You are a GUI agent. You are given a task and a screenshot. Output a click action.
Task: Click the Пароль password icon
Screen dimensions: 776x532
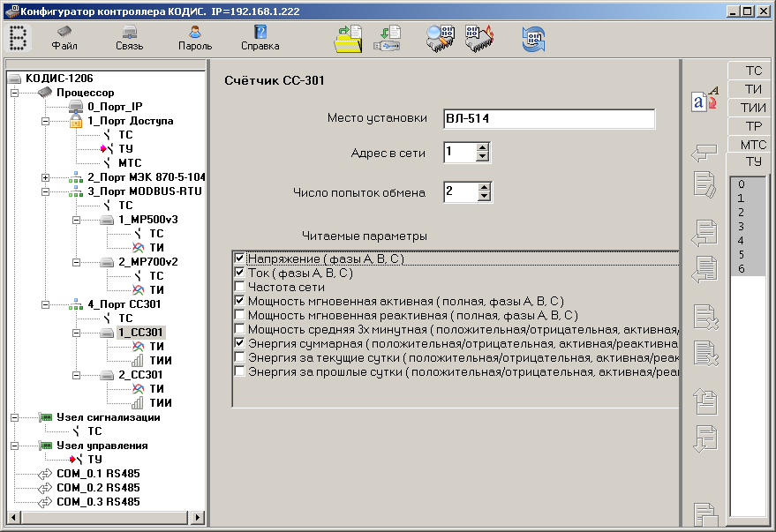194,38
